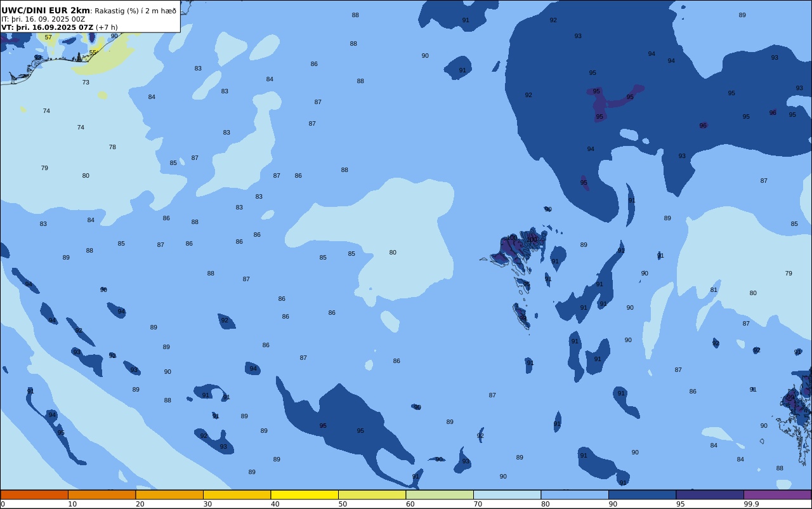Click the pale yellow-green 50–60 legend swatch
This screenshot has height=509, width=812.
372,494
